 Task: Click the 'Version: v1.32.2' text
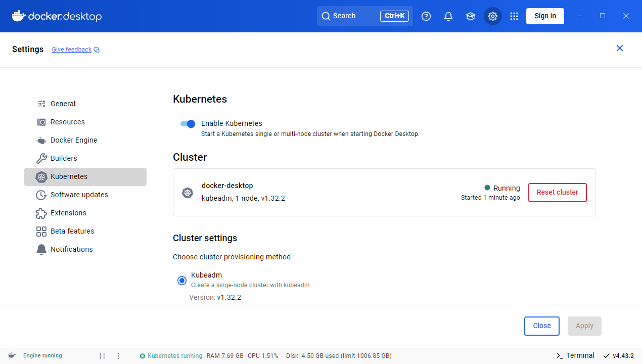(215, 297)
